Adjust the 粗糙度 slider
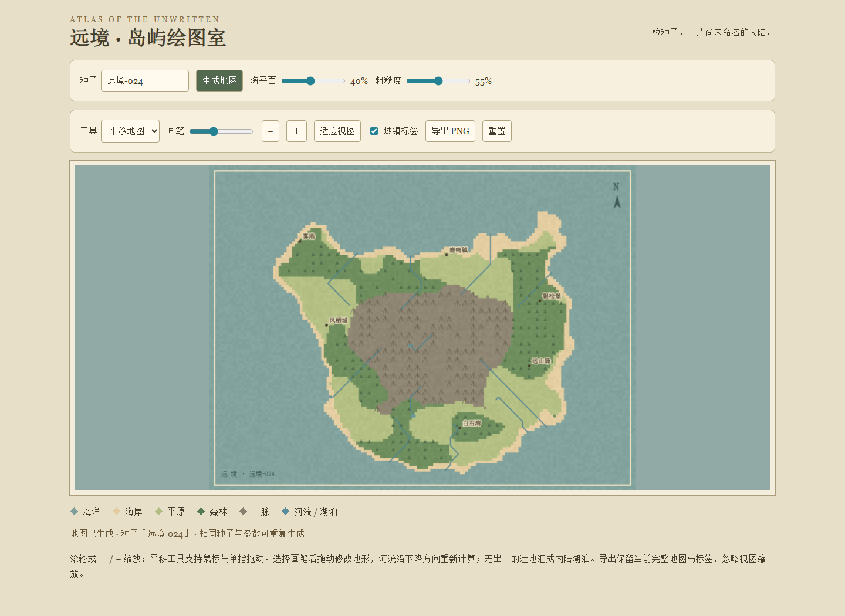 438,81
